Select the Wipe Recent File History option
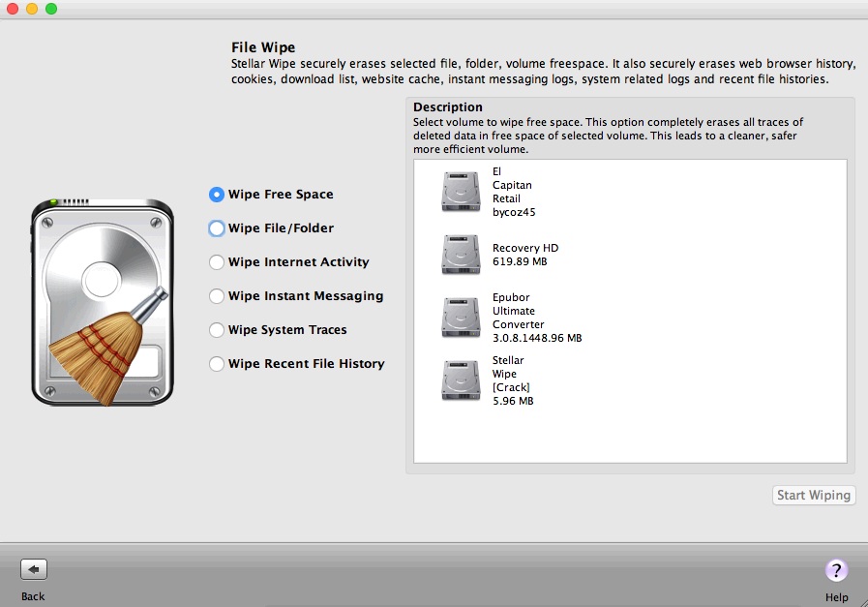 click(x=217, y=364)
